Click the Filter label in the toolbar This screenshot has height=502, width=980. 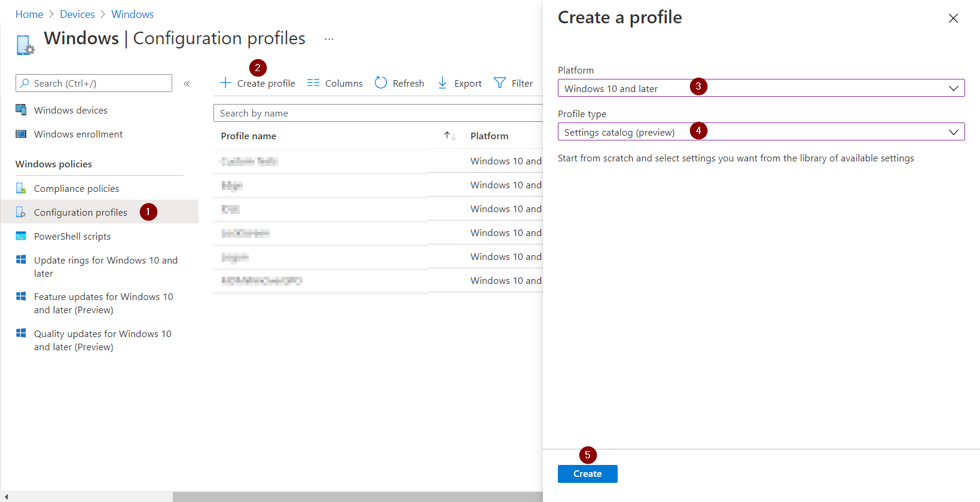coord(522,84)
